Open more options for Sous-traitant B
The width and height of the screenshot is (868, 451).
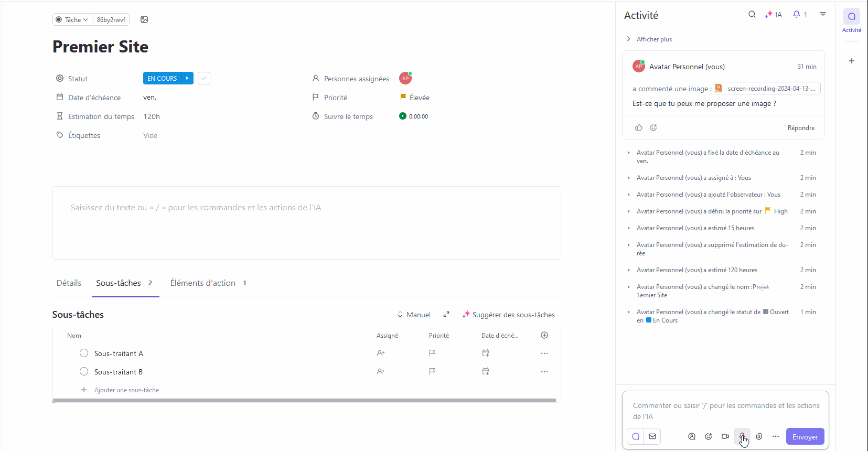(544, 372)
